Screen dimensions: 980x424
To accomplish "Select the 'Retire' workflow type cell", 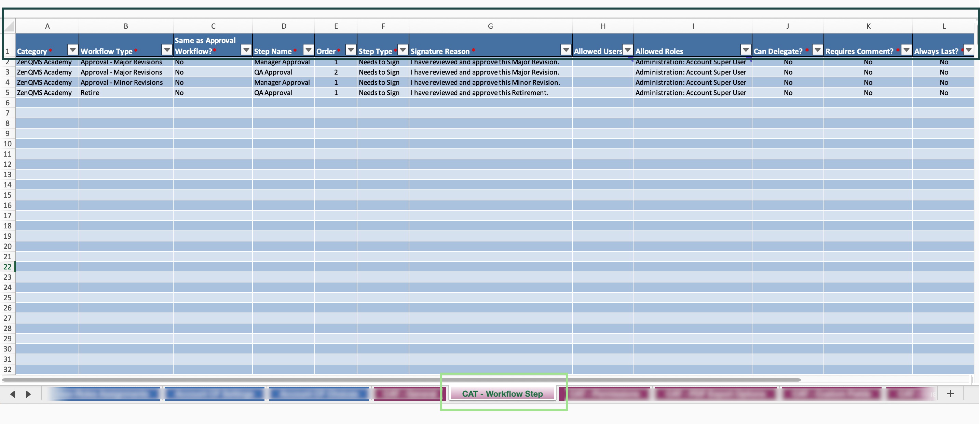I will pyautogui.click(x=126, y=93).
